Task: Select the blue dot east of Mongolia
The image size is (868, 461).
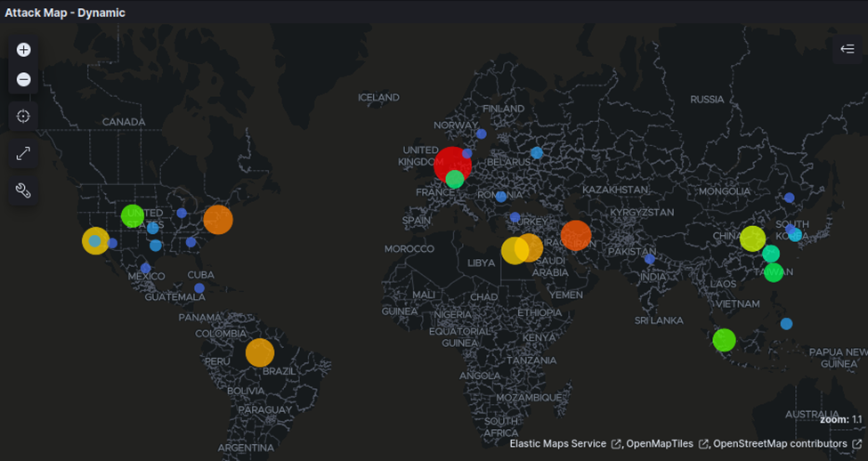Action: pos(790,198)
